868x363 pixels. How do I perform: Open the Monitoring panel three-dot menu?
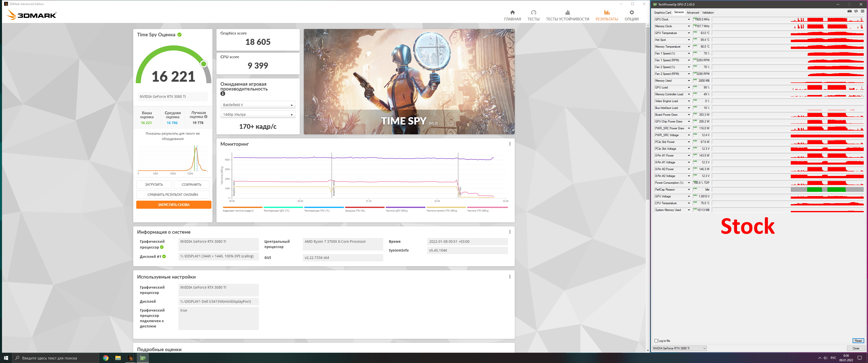tap(509, 144)
